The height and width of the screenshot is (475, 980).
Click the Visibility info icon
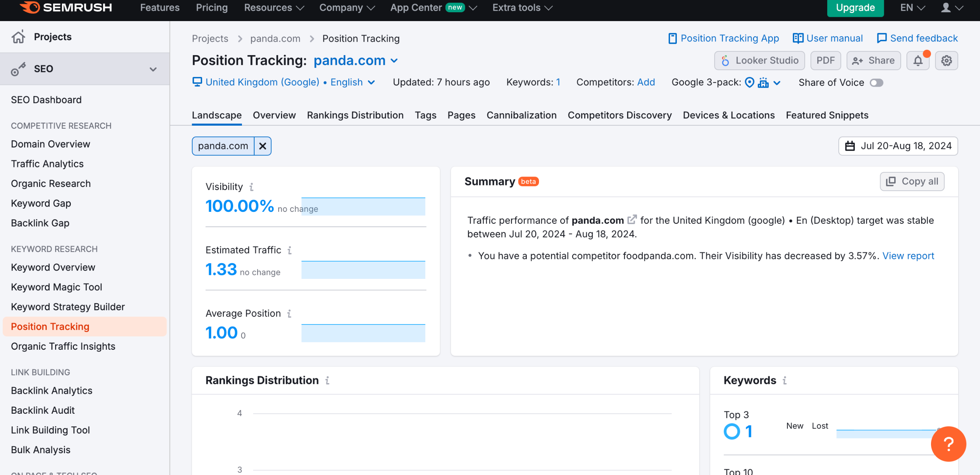(252, 187)
